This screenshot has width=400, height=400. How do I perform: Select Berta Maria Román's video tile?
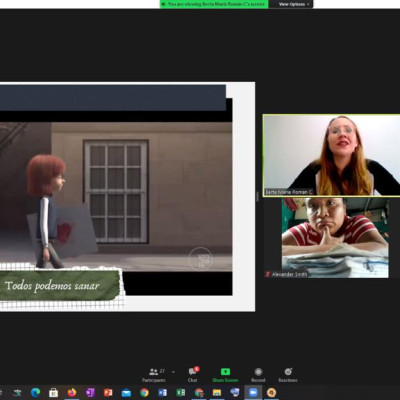point(331,155)
